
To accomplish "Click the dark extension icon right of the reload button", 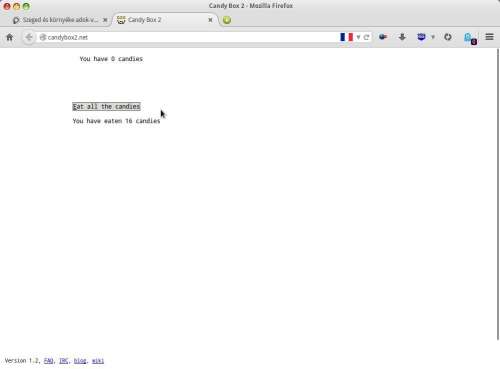I will [x=383, y=37].
